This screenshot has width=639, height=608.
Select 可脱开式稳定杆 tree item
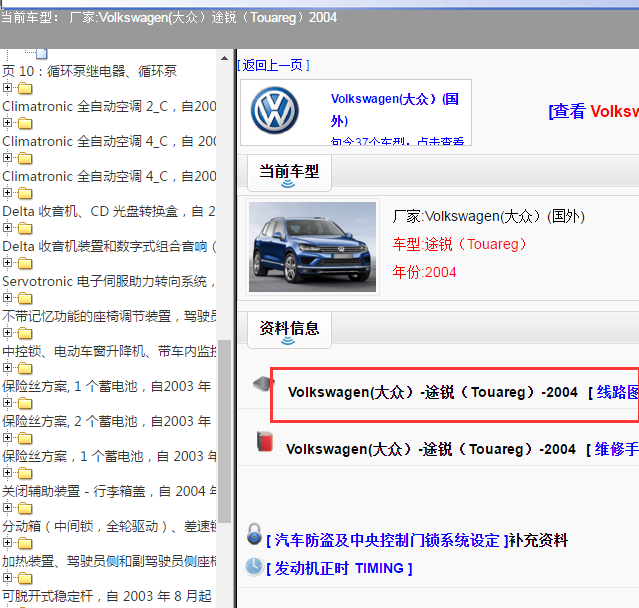pos(107,596)
